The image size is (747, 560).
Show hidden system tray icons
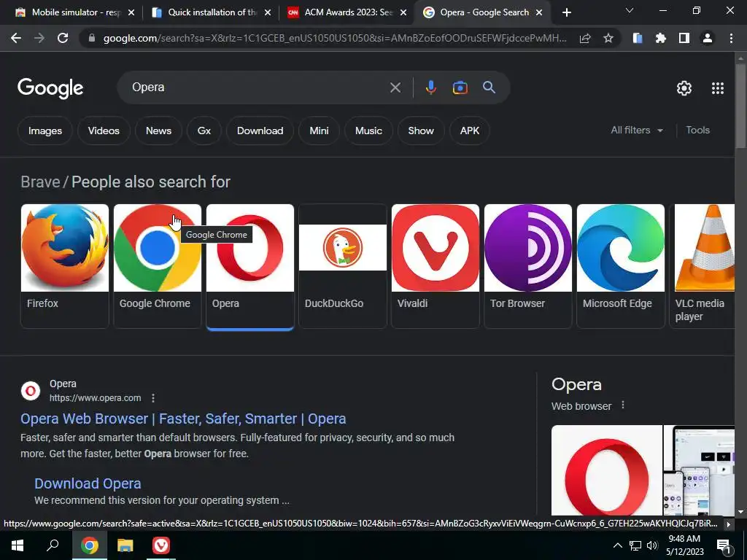click(617, 545)
